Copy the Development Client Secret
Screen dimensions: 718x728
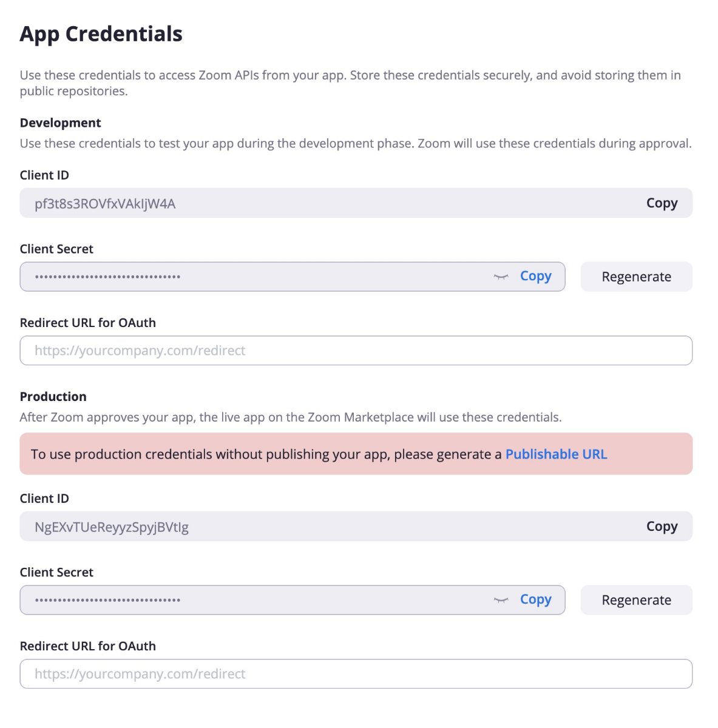(535, 277)
